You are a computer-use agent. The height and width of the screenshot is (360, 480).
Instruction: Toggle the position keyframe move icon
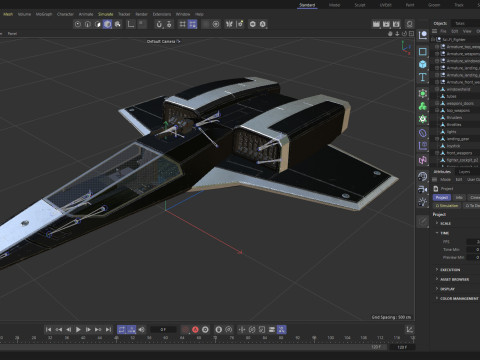[242, 329]
